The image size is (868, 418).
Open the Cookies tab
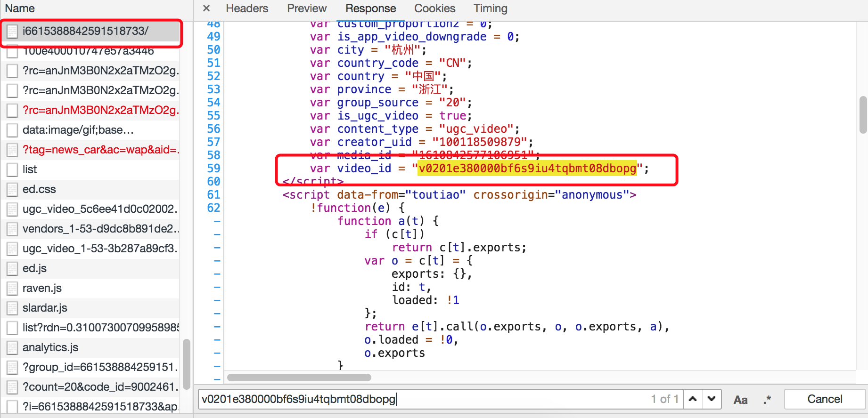point(434,8)
